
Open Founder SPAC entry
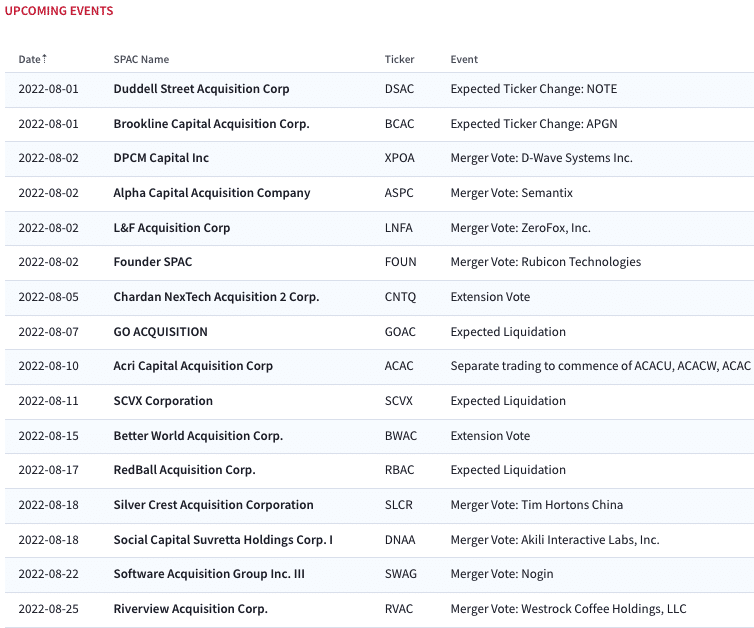[152, 262]
